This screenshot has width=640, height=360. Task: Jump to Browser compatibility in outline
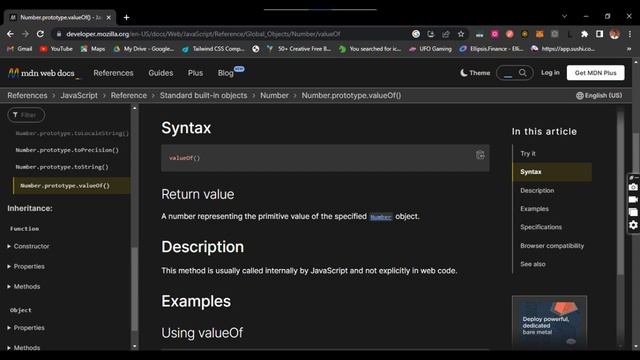tap(552, 246)
